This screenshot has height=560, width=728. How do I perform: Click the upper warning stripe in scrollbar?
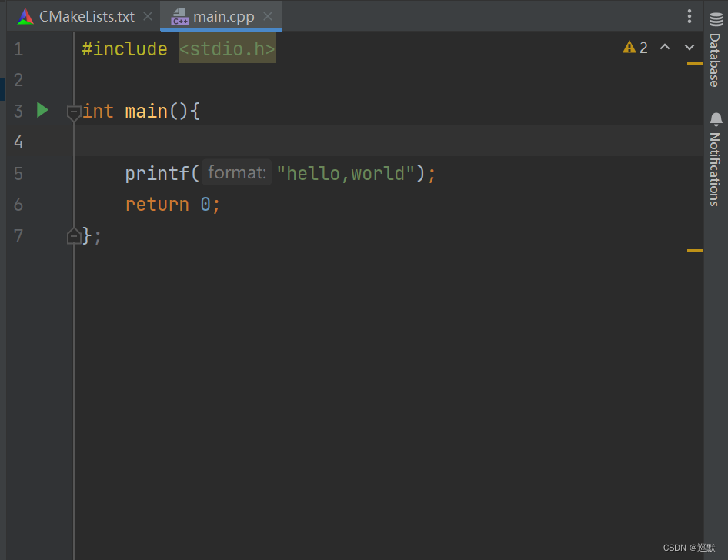(x=695, y=64)
